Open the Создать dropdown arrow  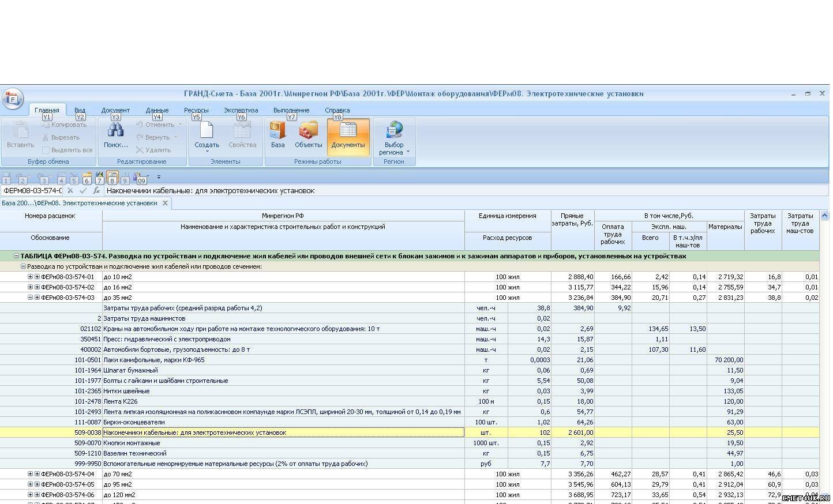coord(207,152)
